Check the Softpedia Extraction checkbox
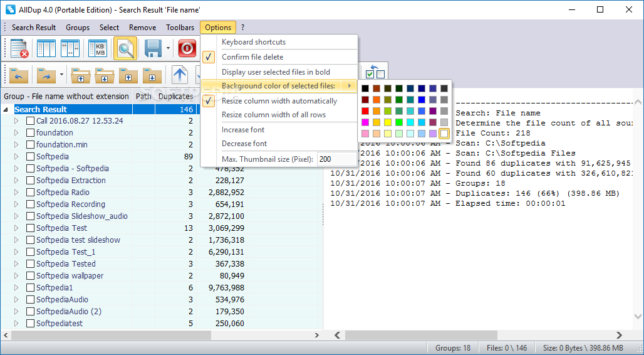This screenshot has height=355, width=644. tap(30, 181)
